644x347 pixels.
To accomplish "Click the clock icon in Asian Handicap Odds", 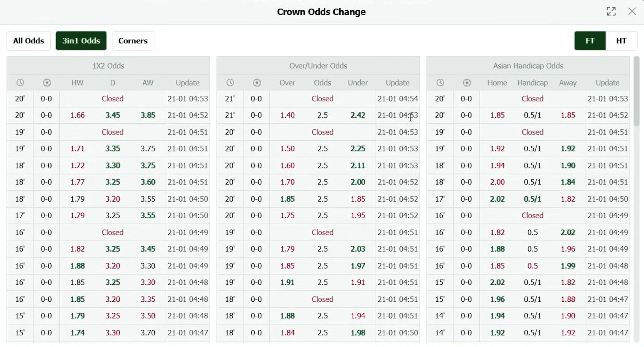I will [440, 83].
